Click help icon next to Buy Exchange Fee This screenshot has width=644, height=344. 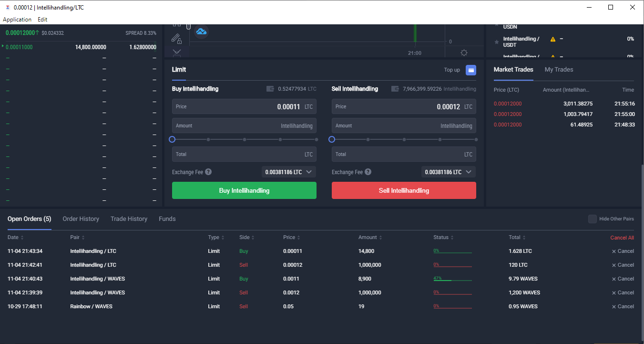(x=208, y=172)
